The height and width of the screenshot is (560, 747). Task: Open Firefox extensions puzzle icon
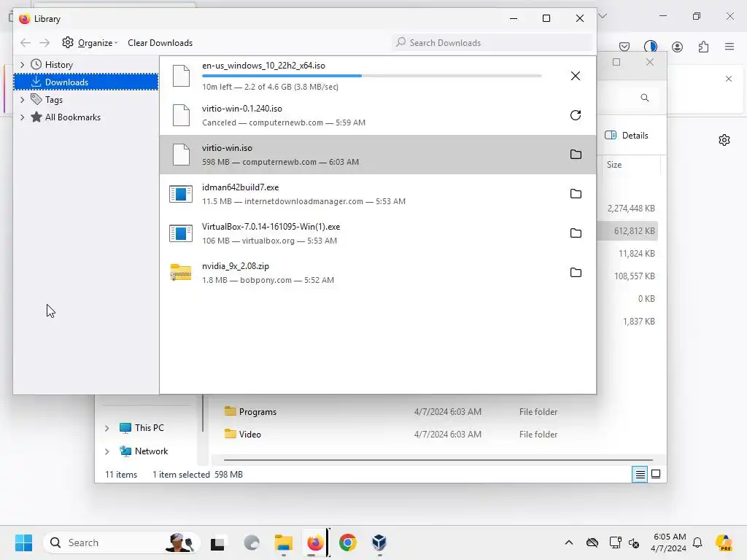click(703, 46)
